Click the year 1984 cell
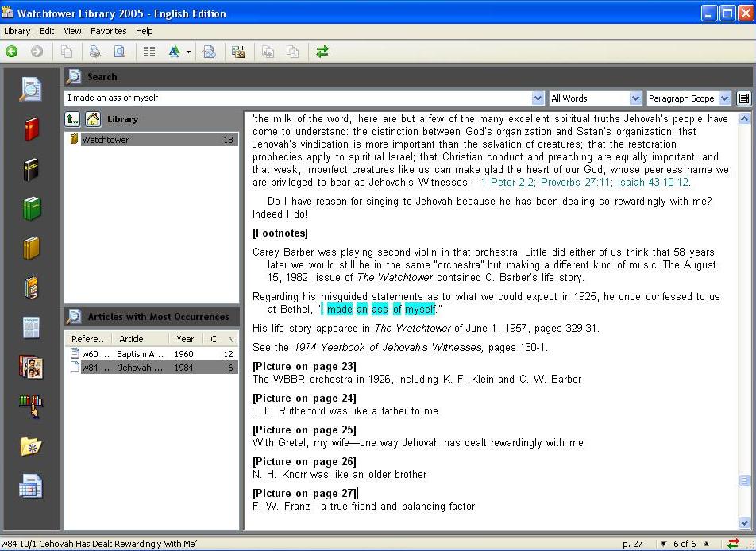The image size is (756, 551). (x=183, y=368)
